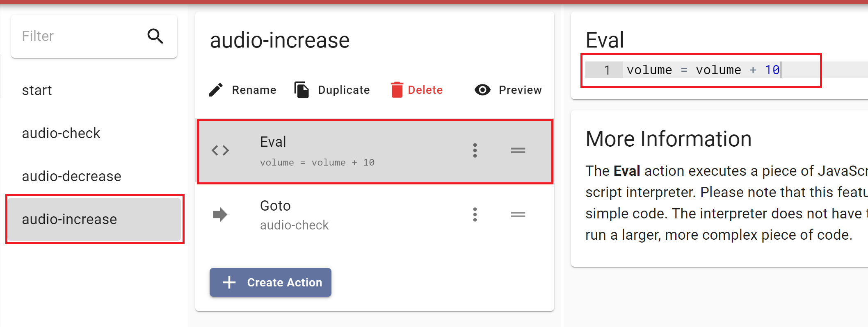Open the Goto action's three-dot menu
Viewport: 868px width, 327px height.
475,214
